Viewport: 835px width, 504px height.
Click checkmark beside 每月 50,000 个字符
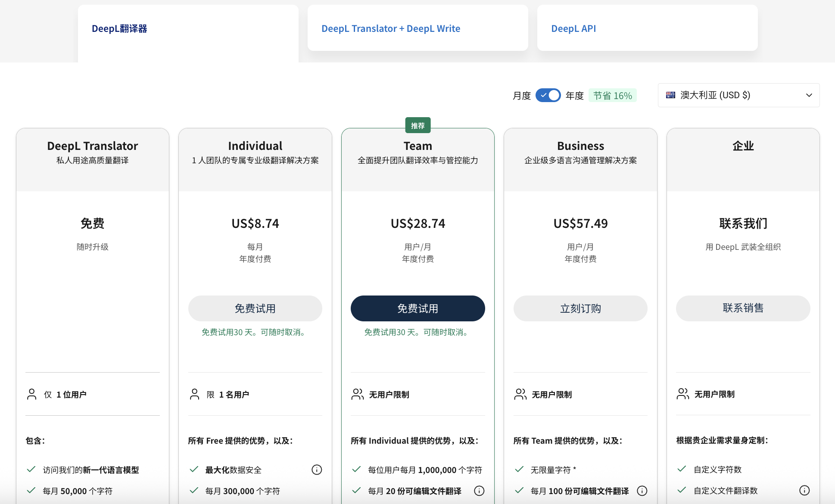(x=31, y=490)
